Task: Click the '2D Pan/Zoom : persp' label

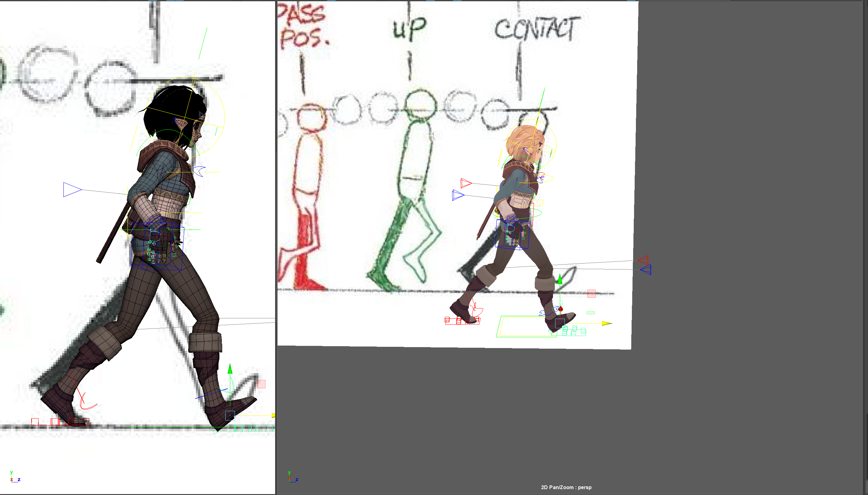Action: (x=566, y=487)
